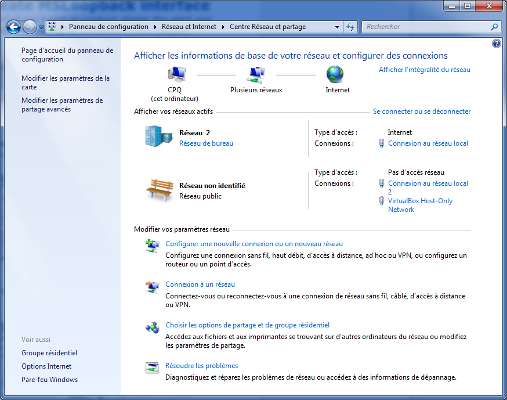Click the park bench public network icon
Image resolution: width=507 pixels, height=400 pixels.
[159, 190]
